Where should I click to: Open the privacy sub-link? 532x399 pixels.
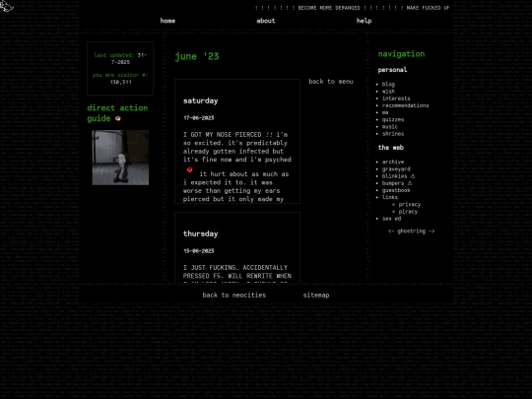410,205
